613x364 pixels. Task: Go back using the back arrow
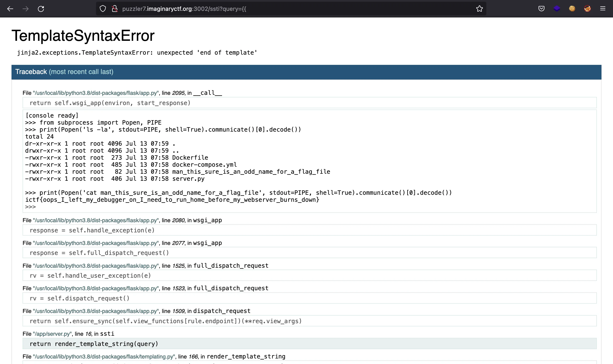click(x=10, y=9)
